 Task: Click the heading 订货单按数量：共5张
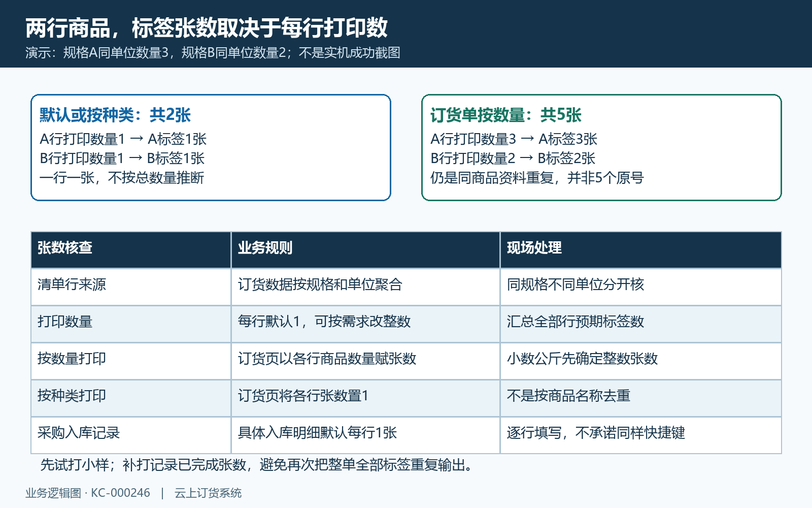click(x=506, y=115)
